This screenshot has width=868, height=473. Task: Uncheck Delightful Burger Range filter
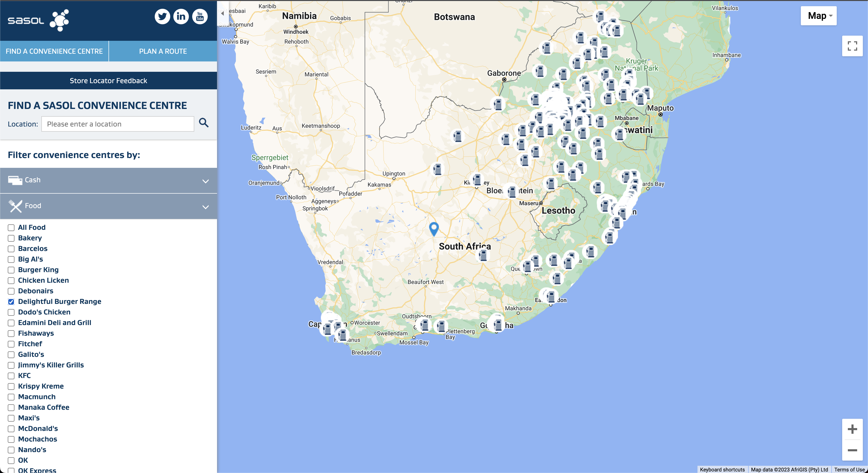point(11,302)
